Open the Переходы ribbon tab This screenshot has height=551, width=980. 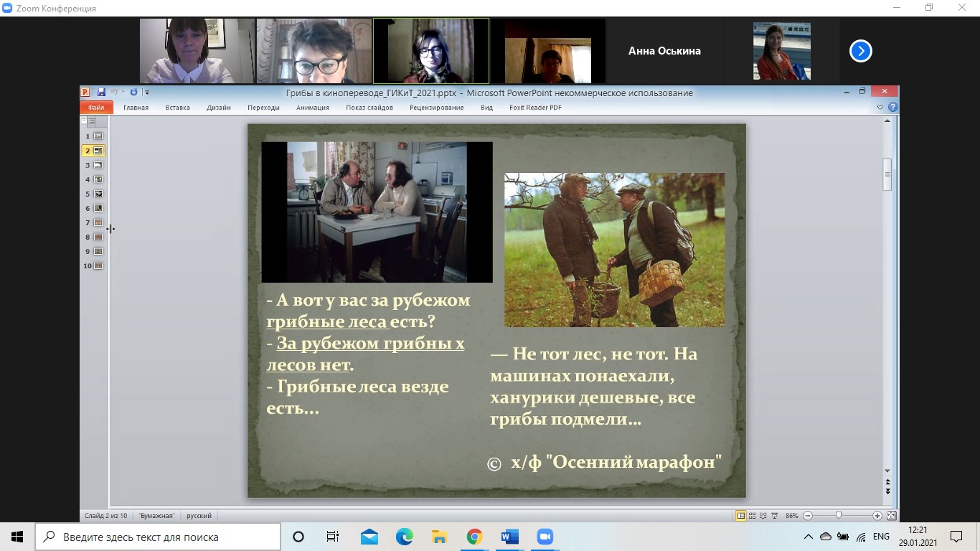(263, 108)
